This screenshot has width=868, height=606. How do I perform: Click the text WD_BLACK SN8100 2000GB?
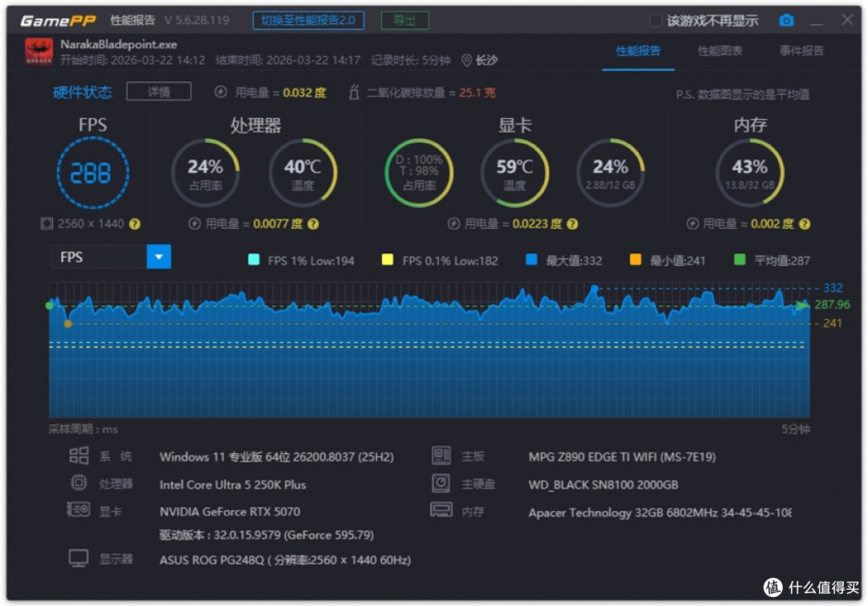point(603,485)
